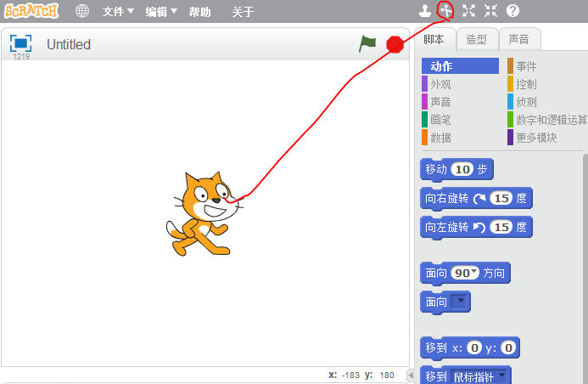
Task: Click the 移动 10 步 block
Action: (x=456, y=170)
